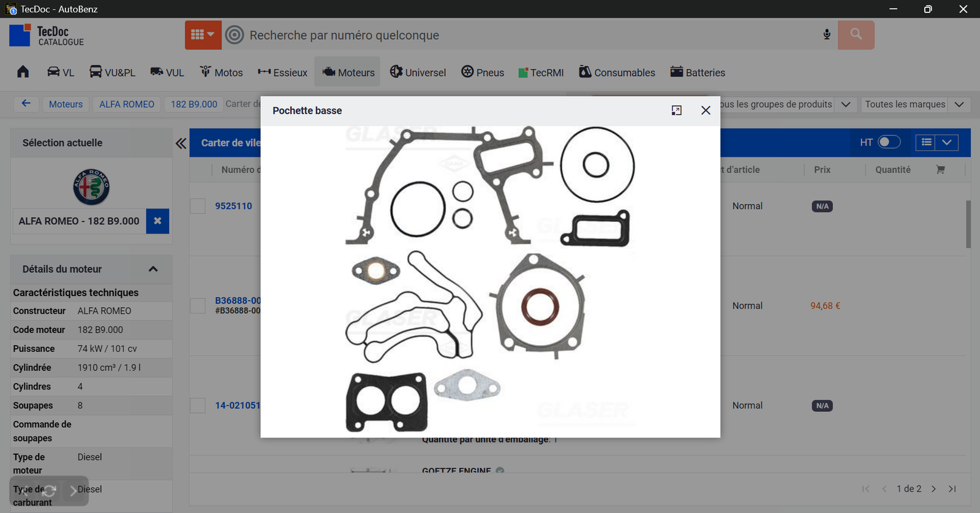This screenshot has width=980, height=513.
Task: Click the 182 B9.000 breadcrumb link
Action: pos(194,104)
